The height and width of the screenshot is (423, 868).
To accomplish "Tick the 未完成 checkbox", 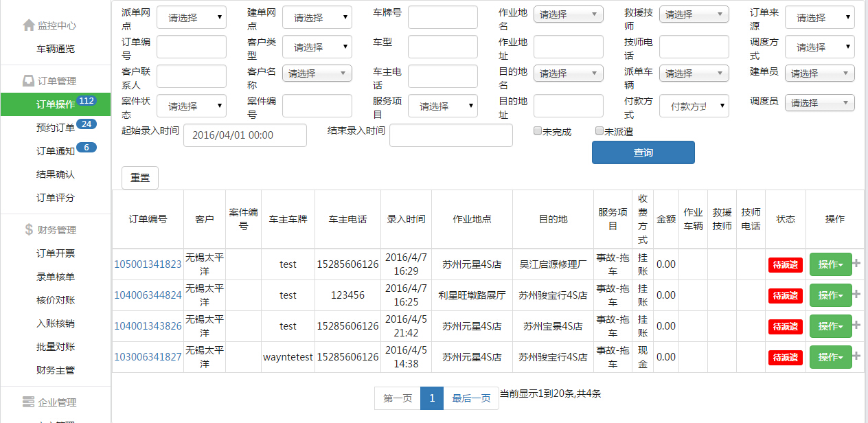I will click(538, 131).
